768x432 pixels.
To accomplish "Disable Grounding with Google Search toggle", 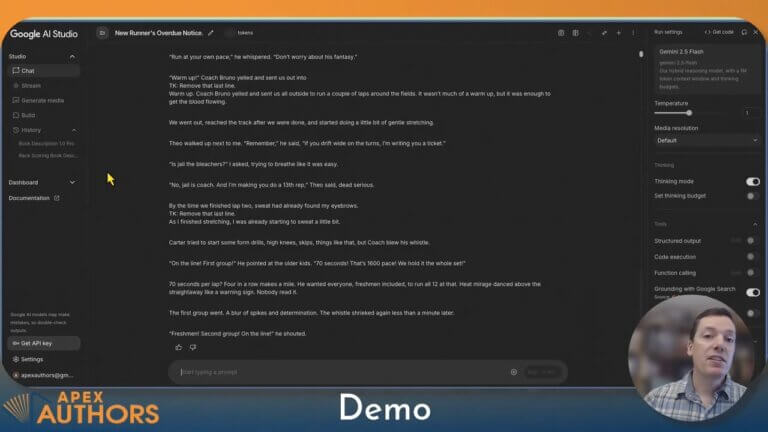I will coord(752,292).
